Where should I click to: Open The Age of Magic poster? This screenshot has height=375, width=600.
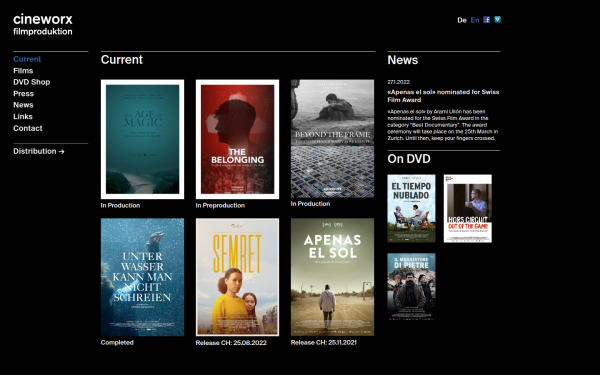142,139
